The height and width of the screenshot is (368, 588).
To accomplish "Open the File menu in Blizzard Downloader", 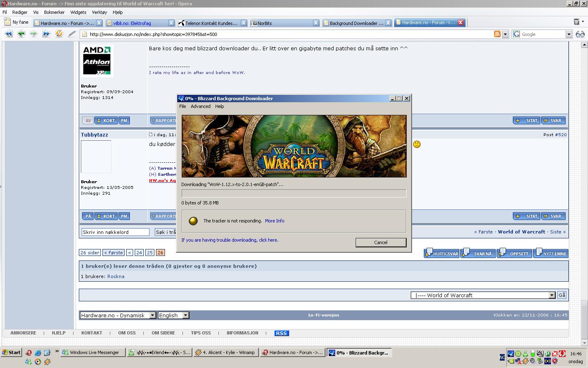I will pyautogui.click(x=183, y=106).
